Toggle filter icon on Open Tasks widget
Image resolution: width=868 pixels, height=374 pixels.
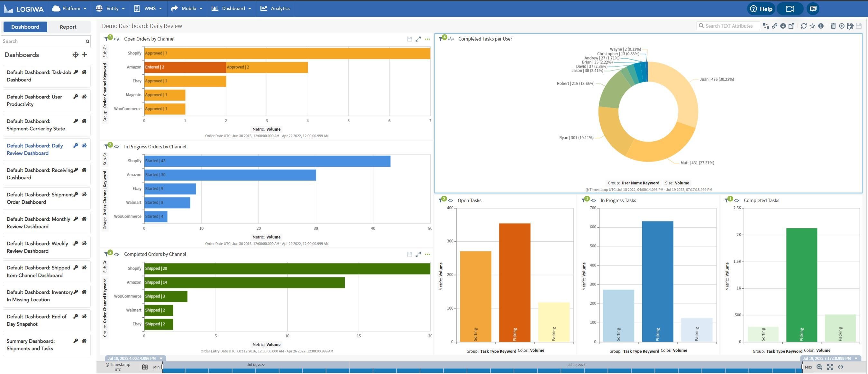point(440,200)
